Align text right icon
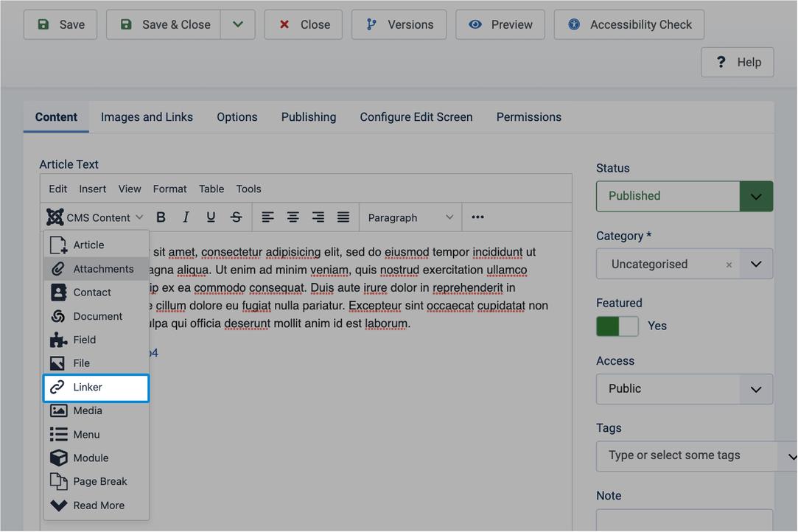798x532 pixels. 318,217
